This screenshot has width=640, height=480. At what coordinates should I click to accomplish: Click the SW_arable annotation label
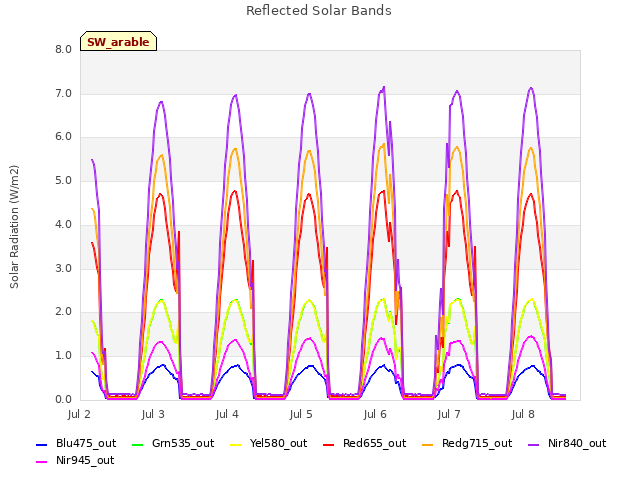click(x=118, y=41)
